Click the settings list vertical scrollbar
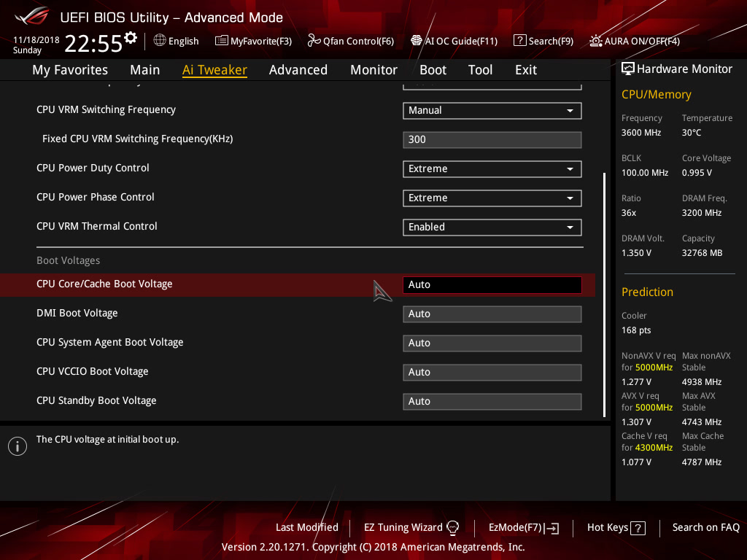Viewport: 747px width, 560px height. (x=604, y=295)
